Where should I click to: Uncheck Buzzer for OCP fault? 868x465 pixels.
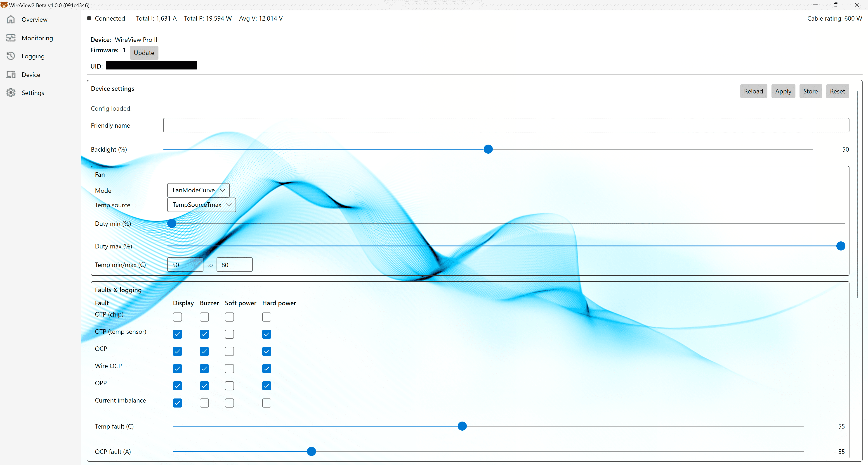[204, 351]
